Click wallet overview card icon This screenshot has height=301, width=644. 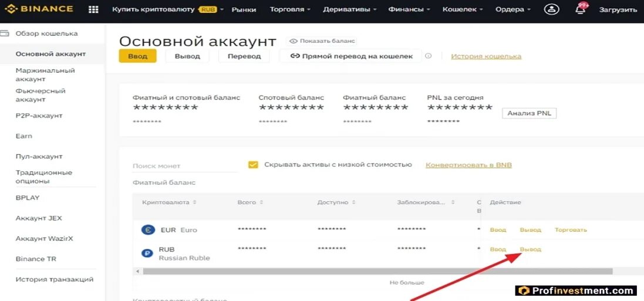[x=5, y=33]
